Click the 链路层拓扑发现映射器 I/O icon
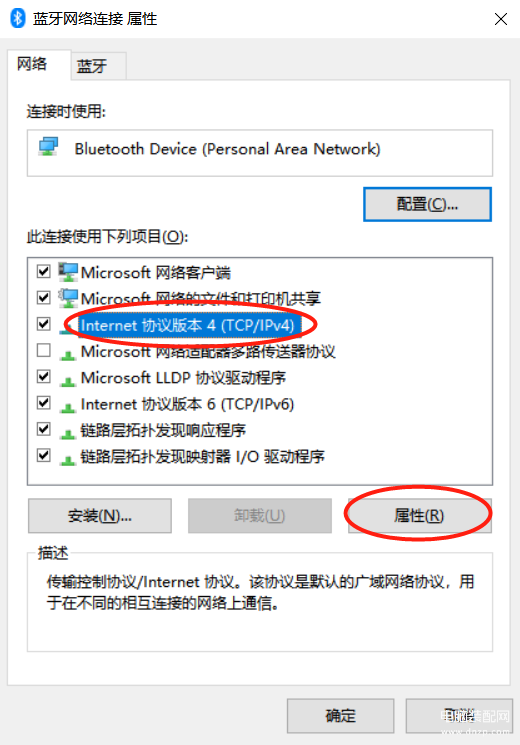Screen dimensions: 520x745 tap(68, 459)
